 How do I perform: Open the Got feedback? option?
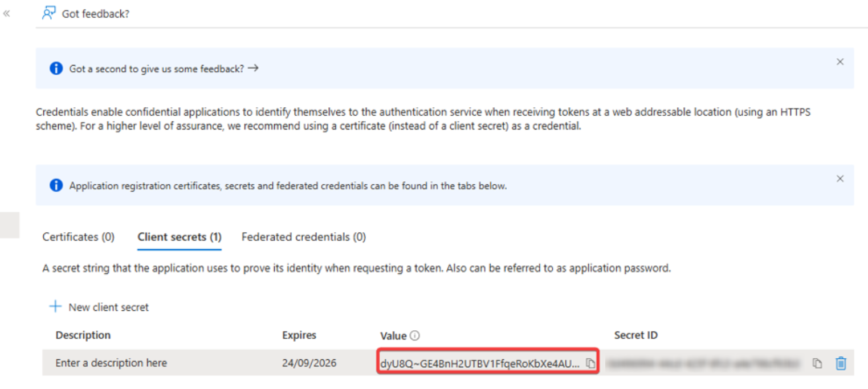pos(86,14)
